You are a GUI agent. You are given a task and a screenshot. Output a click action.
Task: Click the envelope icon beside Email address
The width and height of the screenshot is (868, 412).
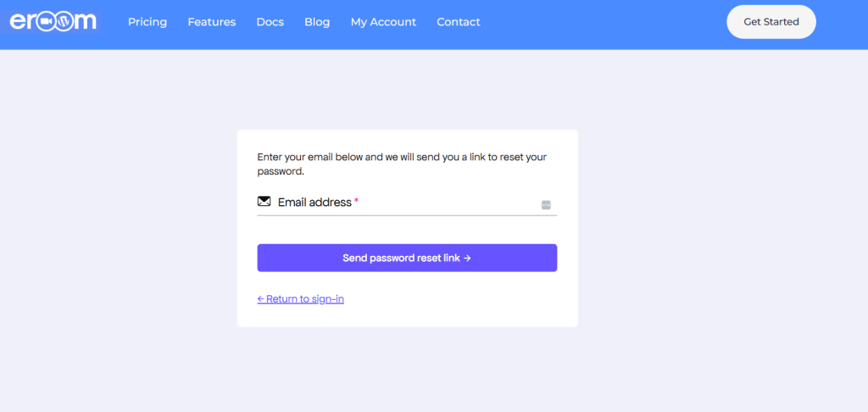pos(264,202)
